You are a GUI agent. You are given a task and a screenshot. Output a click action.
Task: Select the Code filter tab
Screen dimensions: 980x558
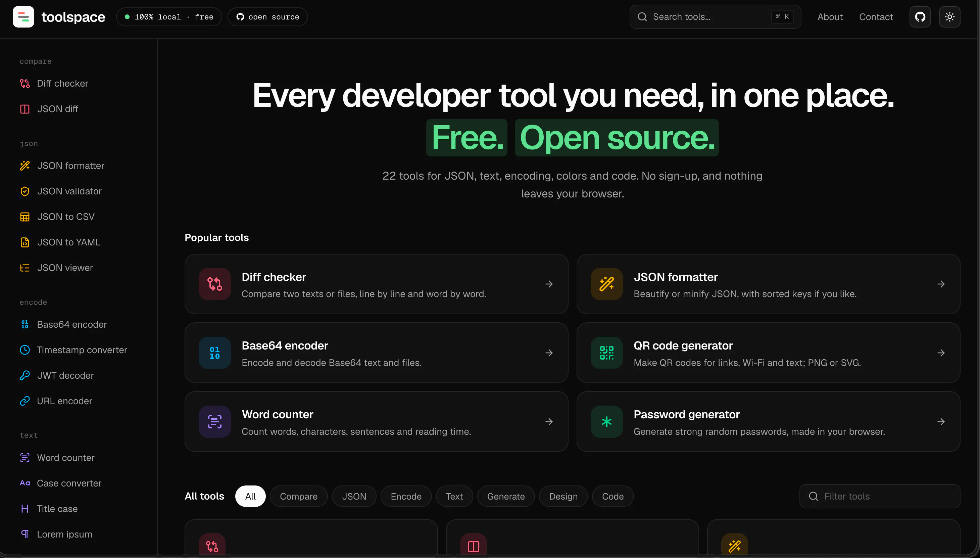612,496
